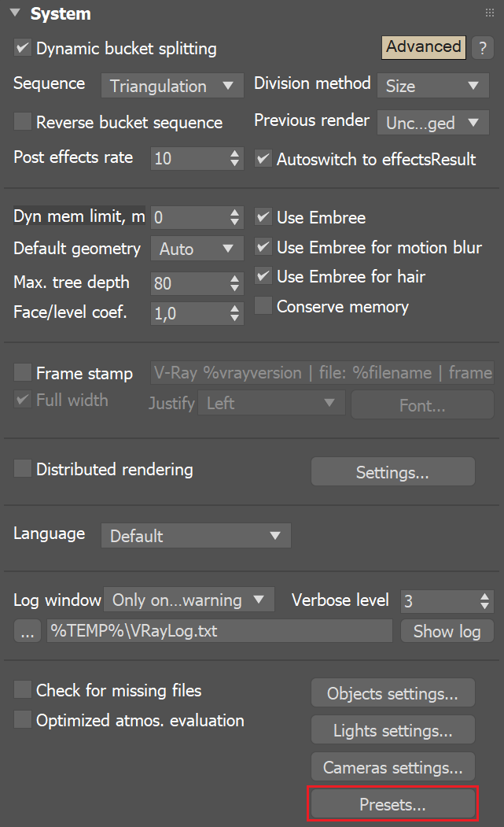Enable Distributed rendering checkbox
Screen dimensions: 504x827
[x=23, y=470]
